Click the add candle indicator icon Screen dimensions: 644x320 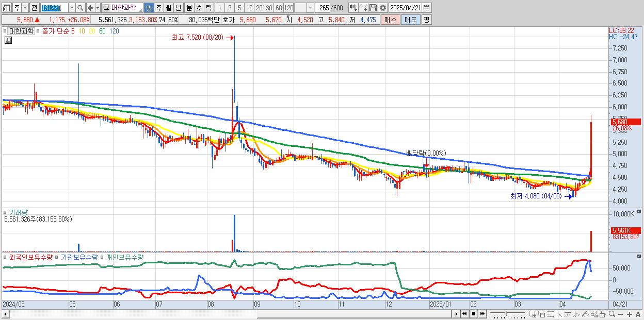tap(353, 8)
